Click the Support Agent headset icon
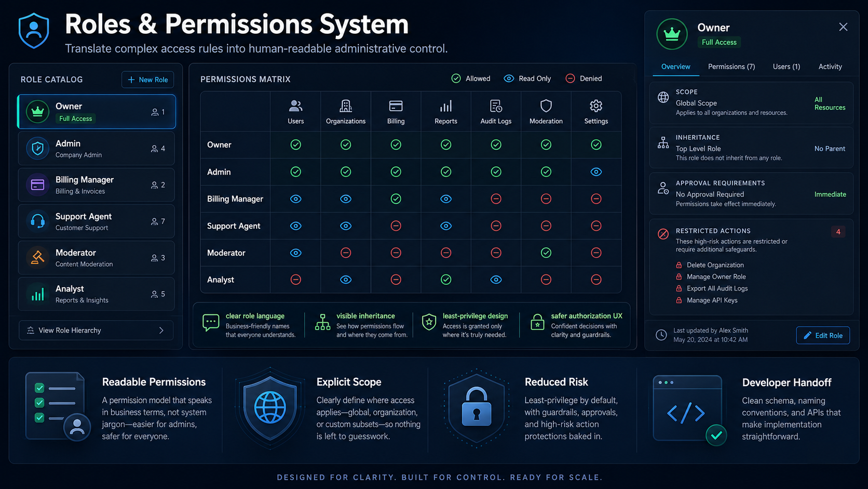868x489 pixels. (37, 221)
